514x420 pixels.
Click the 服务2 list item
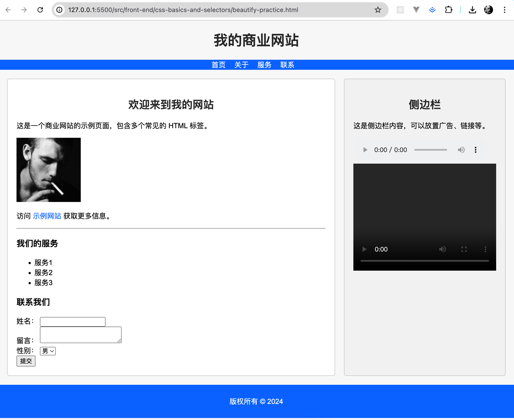pyautogui.click(x=43, y=273)
